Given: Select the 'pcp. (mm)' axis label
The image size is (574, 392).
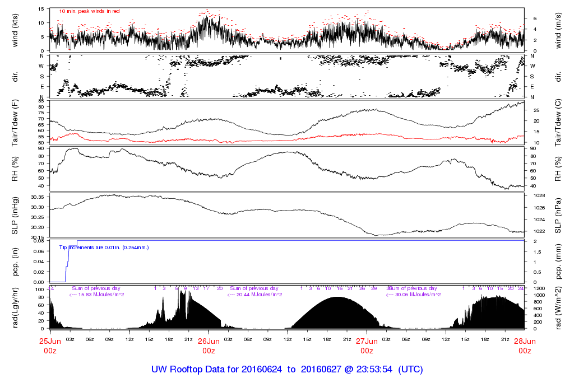Looking at the screenshot, I should tap(560, 261).
